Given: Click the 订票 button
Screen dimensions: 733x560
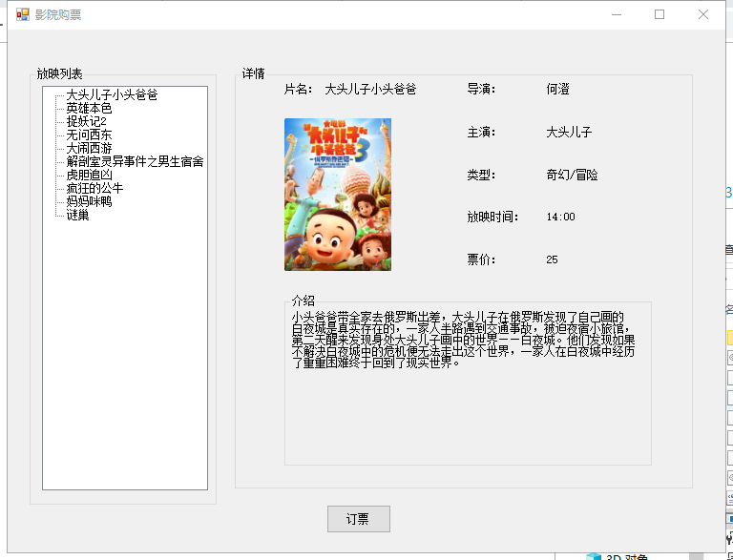Looking at the screenshot, I should pyautogui.click(x=359, y=519).
